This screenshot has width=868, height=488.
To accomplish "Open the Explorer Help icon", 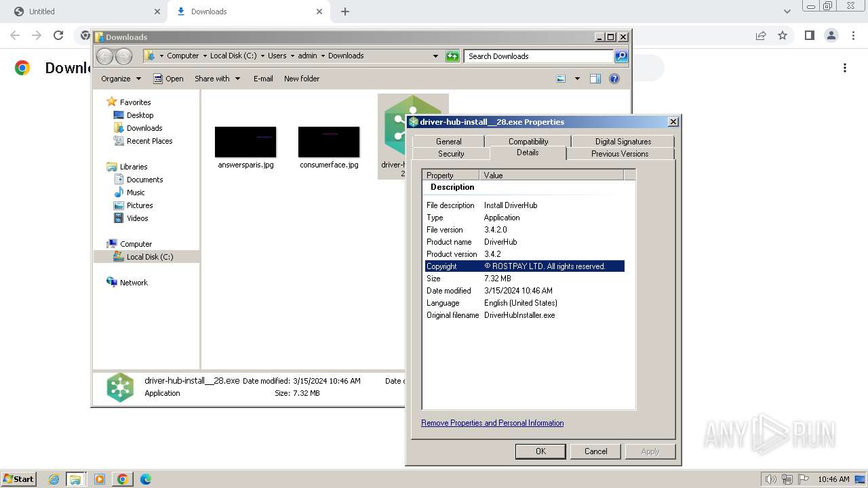I will click(x=614, y=79).
